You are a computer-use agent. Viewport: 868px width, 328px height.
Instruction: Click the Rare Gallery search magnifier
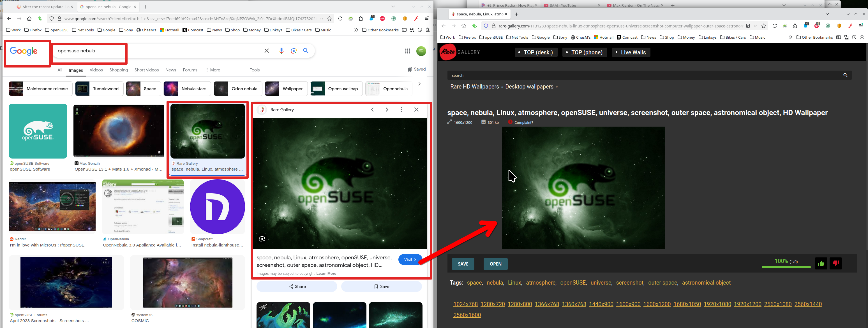click(845, 75)
